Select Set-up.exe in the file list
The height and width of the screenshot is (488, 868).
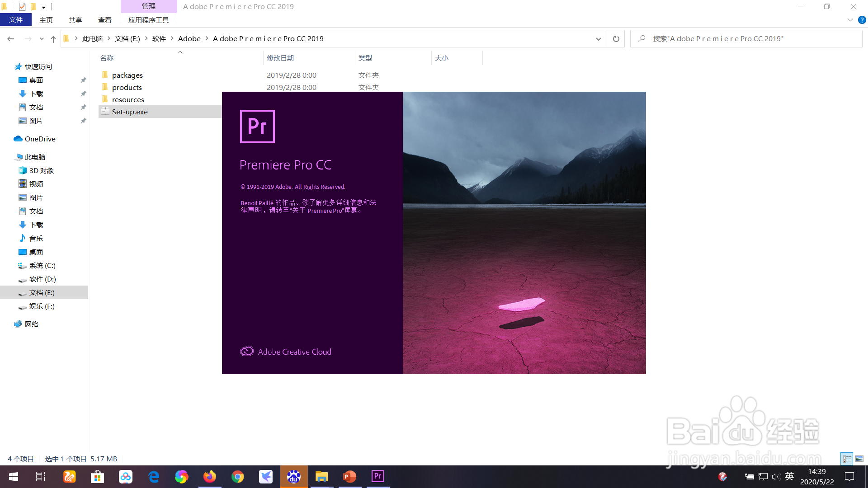(x=130, y=112)
